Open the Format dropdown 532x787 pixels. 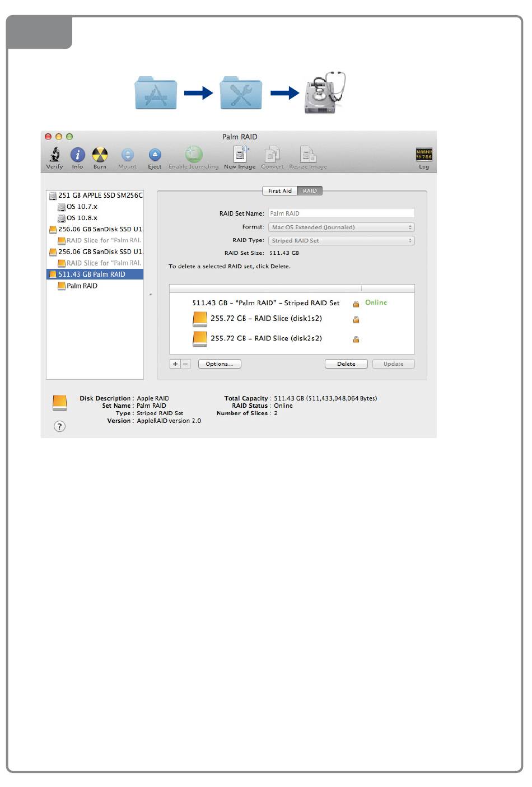tap(342, 227)
